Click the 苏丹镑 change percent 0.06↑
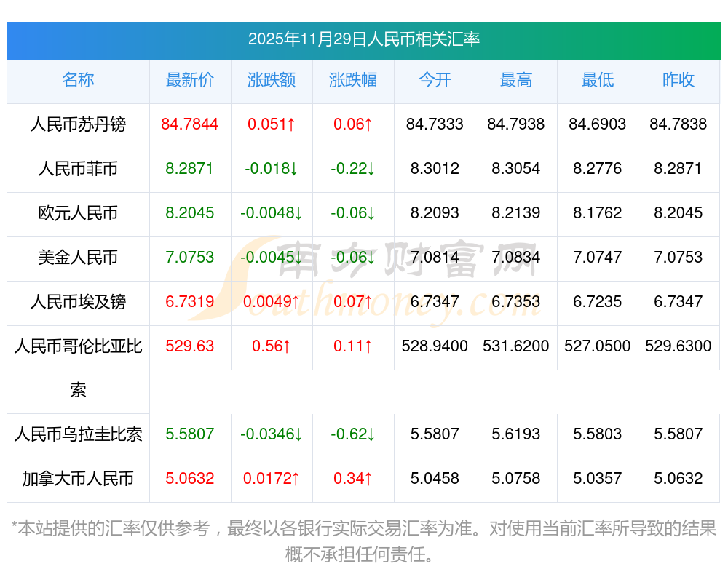This screenshot has width=728, height=577. pyautogui.click(x=353, y=124)
